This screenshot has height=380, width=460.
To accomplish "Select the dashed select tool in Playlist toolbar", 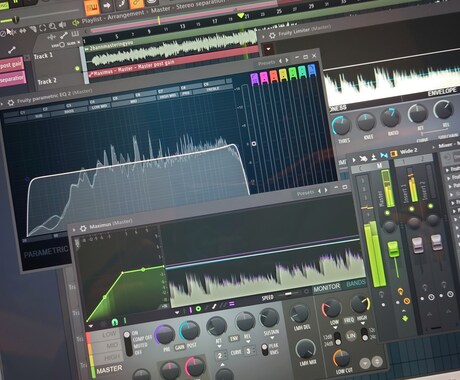I will pos(43,28).
